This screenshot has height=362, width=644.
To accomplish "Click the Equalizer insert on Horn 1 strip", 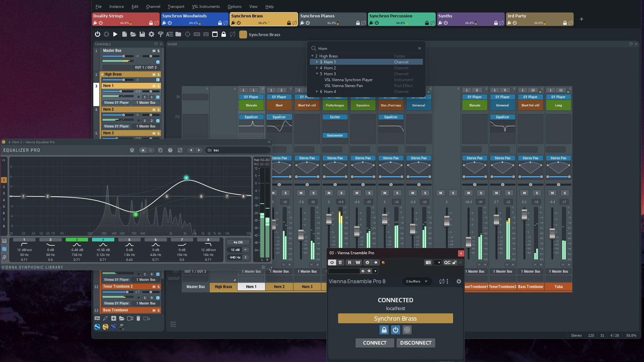I will (x=251, y=117).
